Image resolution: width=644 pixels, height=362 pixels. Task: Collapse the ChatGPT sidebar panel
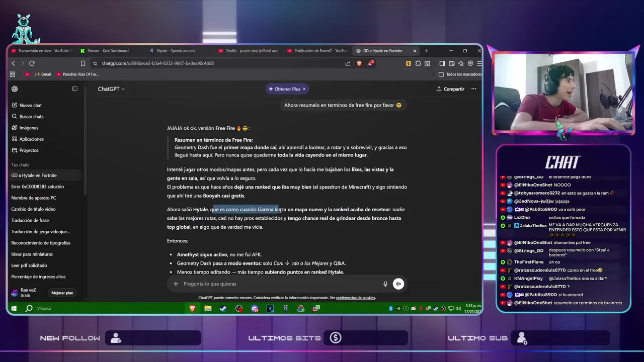[74, 89]
